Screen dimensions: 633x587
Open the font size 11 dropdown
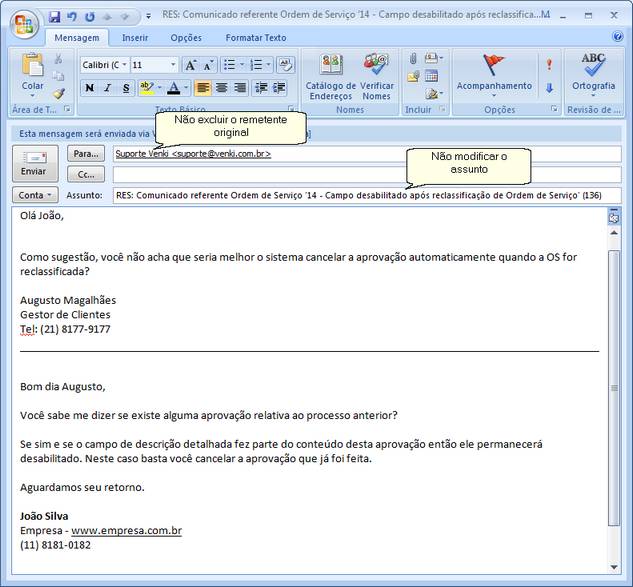click(x=173, y=65)
